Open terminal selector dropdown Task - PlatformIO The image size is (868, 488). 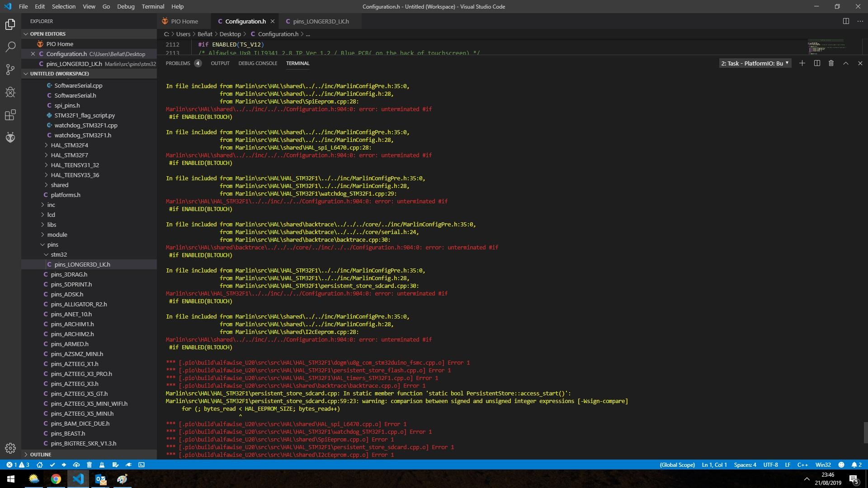(x=755, y=63)
